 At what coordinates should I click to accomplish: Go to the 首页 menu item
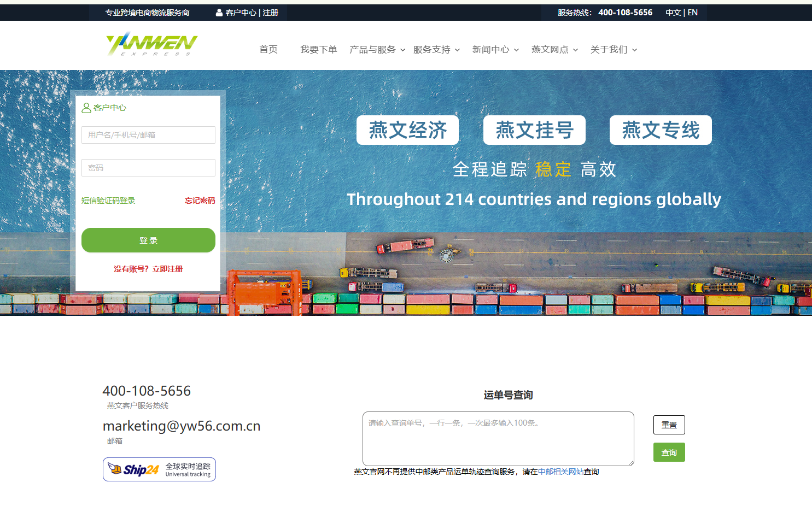(268, 50)
